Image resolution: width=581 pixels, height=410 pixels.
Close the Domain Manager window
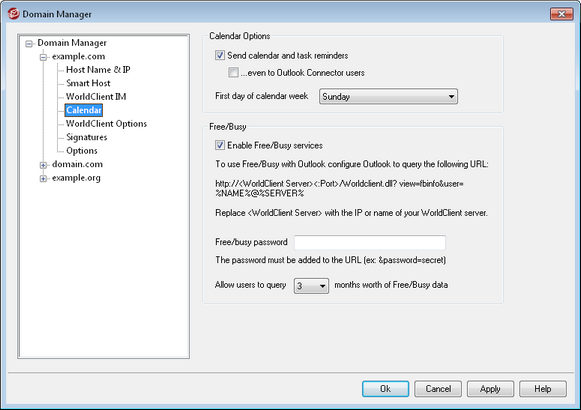(561, 14)
